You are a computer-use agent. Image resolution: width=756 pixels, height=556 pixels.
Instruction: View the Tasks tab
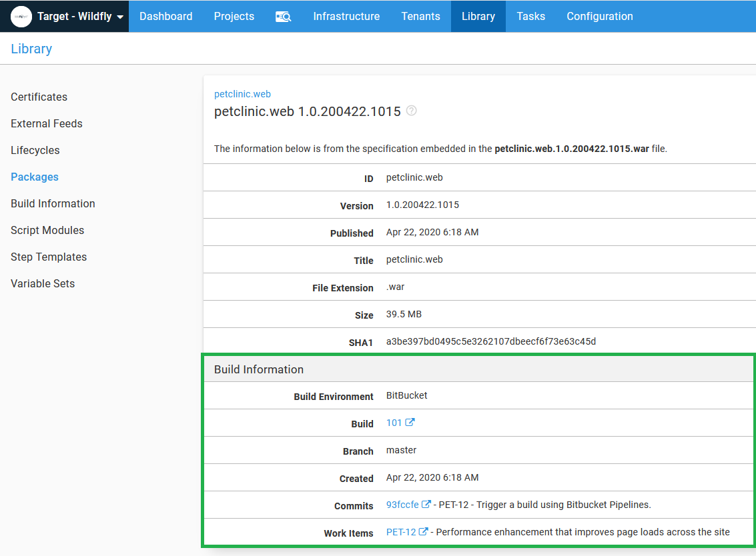coord(530,16)
